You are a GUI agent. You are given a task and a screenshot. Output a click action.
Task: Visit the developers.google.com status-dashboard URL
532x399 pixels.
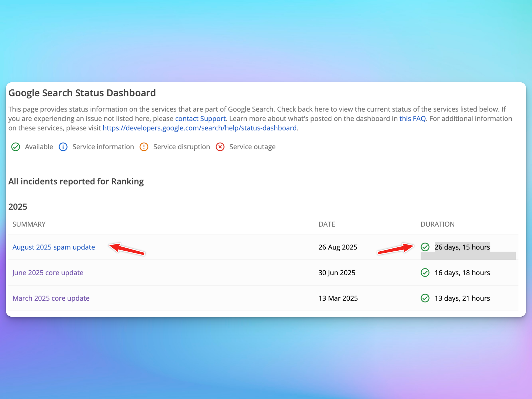coord(199,128)
